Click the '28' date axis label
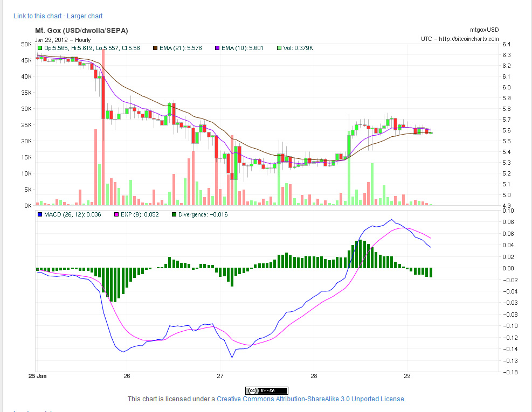The height and width of the screenshot is (412, 532). [x=314, y=376]
